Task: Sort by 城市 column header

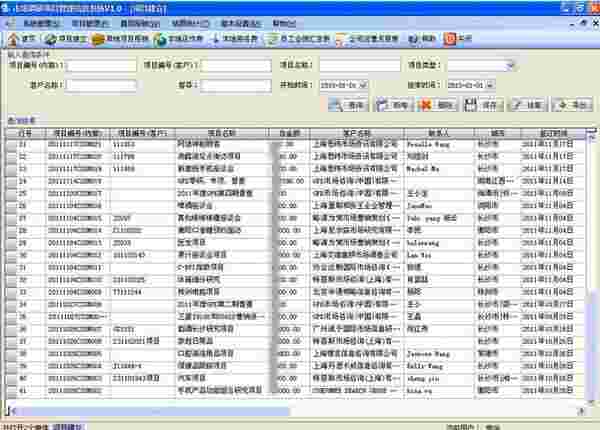Action: (497, 133)
